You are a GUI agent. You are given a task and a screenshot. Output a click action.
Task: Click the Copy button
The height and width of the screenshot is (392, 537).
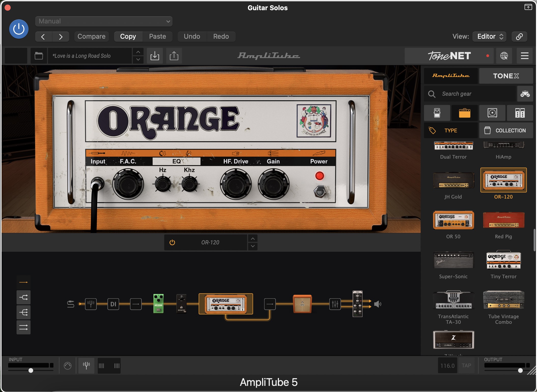[128, 36]
